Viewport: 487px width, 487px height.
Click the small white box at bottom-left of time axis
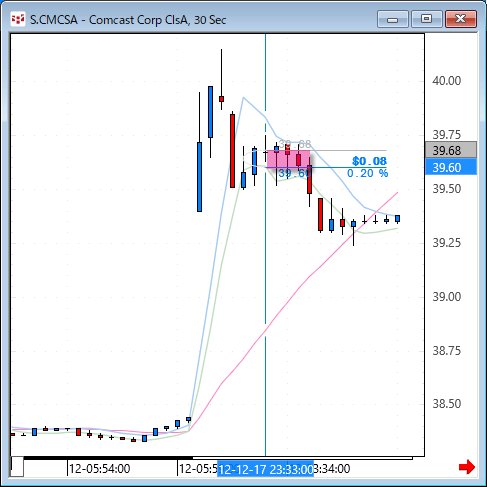point(17,466)
